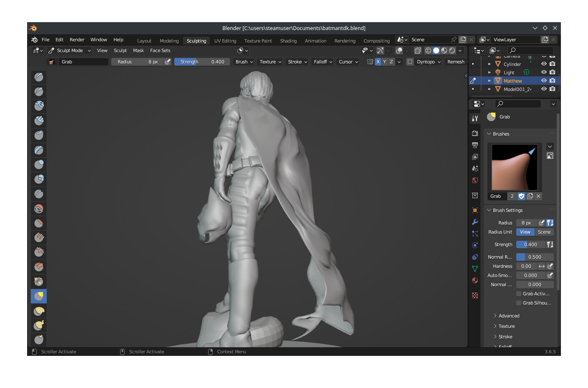Select the Clay brush tool
Image resolution: width=588 pixels, height=388 pixels.
click(39, 106)
